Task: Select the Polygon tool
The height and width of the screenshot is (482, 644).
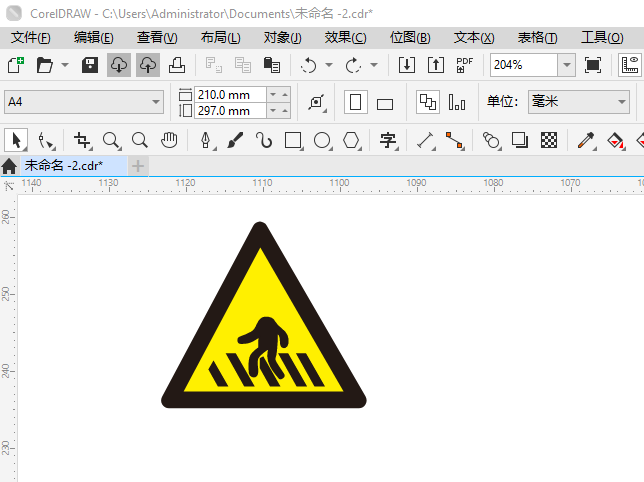Action: click(352, 141)
